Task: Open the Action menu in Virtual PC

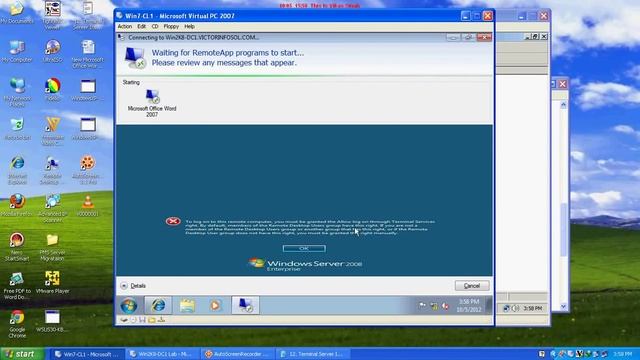Action: pyautogui.click(x=124, y=27)
